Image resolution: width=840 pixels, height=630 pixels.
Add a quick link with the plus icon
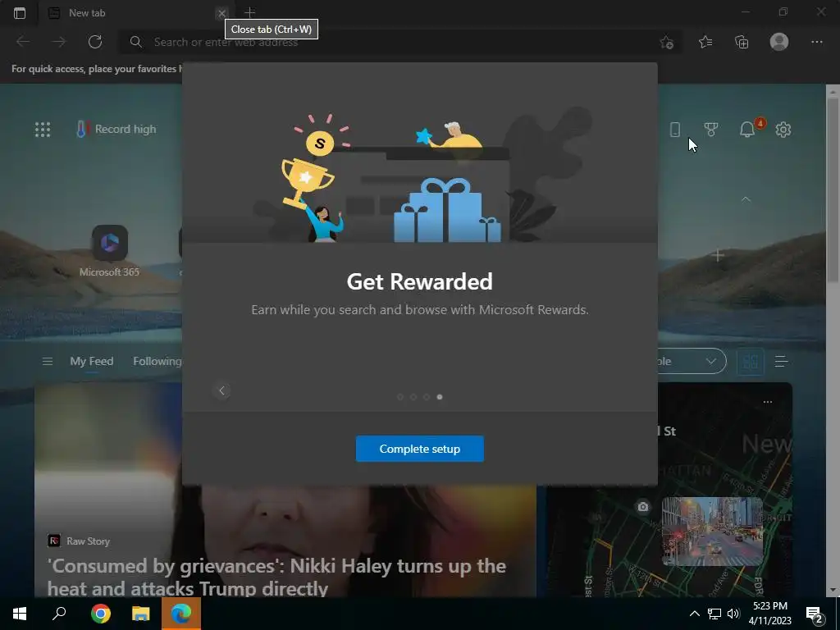click(718, 256)
